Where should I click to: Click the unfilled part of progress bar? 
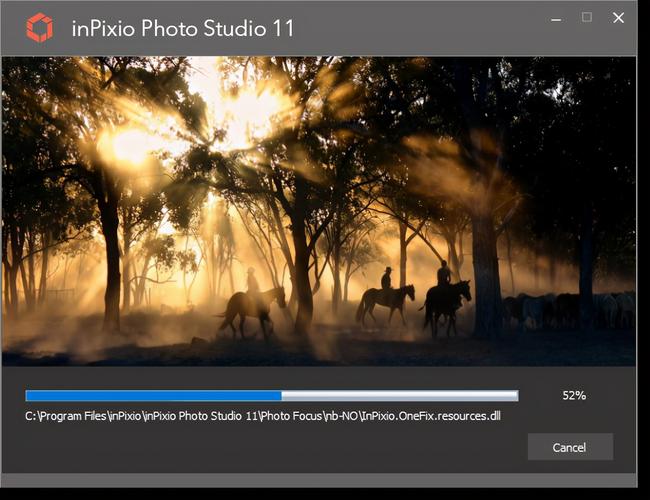click(400, 396)
